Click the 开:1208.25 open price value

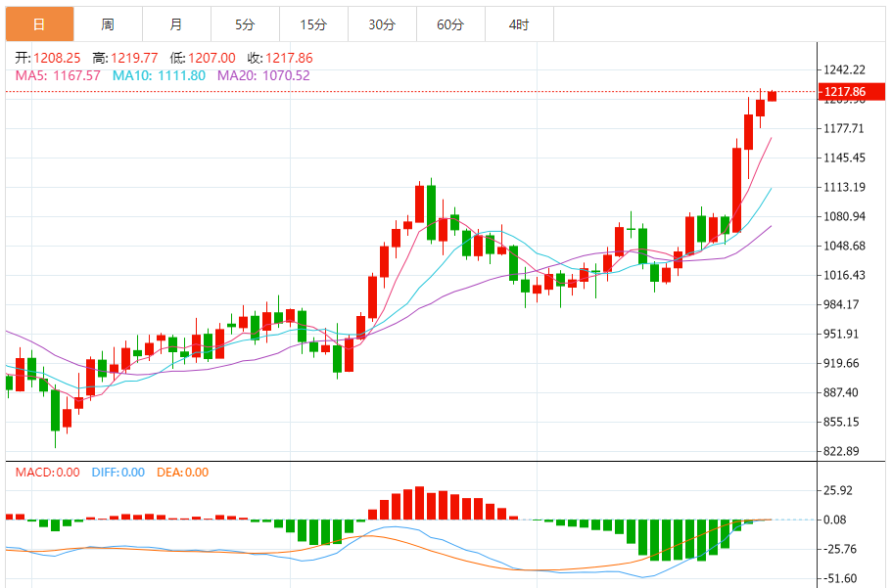point(48,58)
